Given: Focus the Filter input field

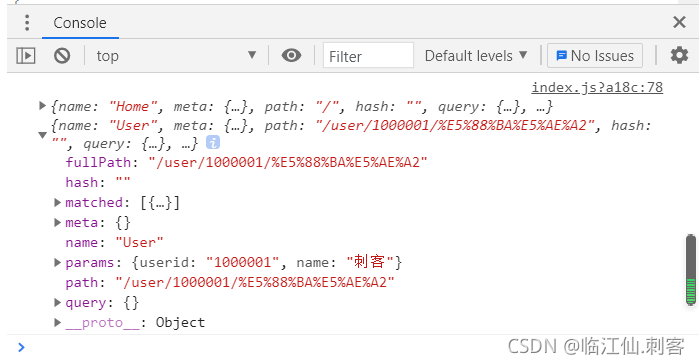Looking at the screenshot, I should [368, 56].
